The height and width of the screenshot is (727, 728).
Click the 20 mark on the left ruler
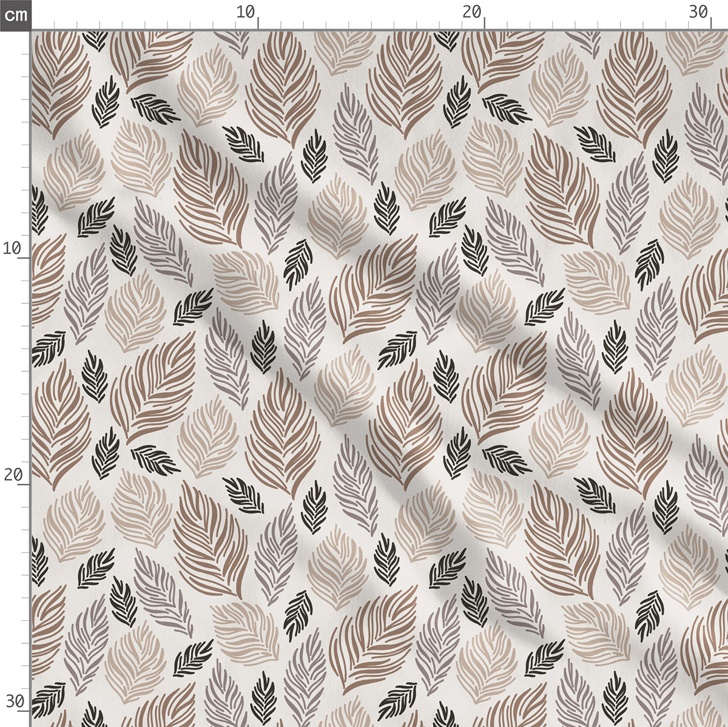click(x=13, y=475)
